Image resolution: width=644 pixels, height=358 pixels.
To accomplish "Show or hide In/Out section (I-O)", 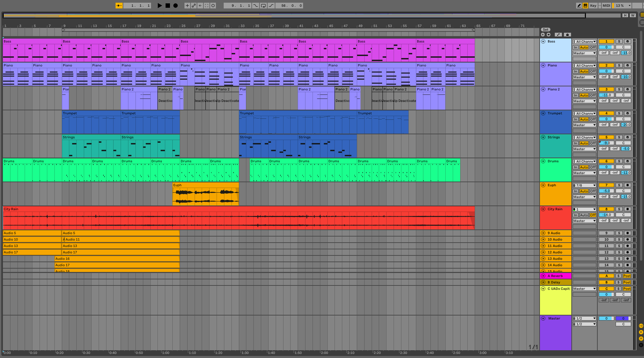I will pos(641,326).
